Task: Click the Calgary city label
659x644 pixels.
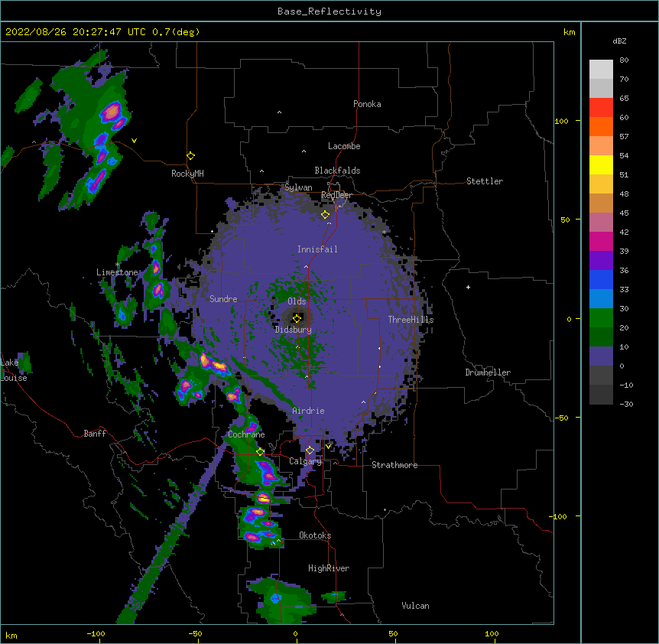Action: 305,461
